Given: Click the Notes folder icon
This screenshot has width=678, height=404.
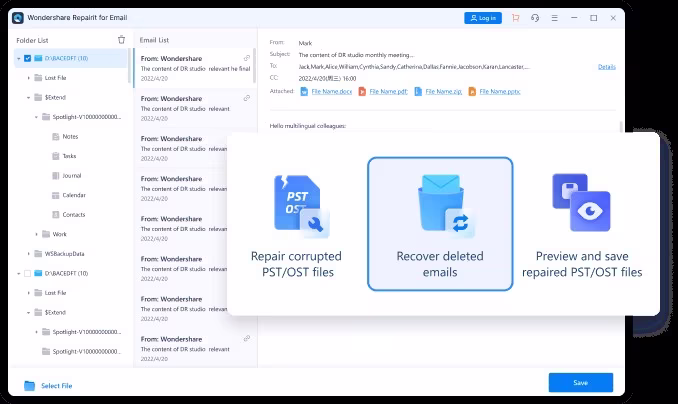Looking at the screenshot, I should 55,136.
